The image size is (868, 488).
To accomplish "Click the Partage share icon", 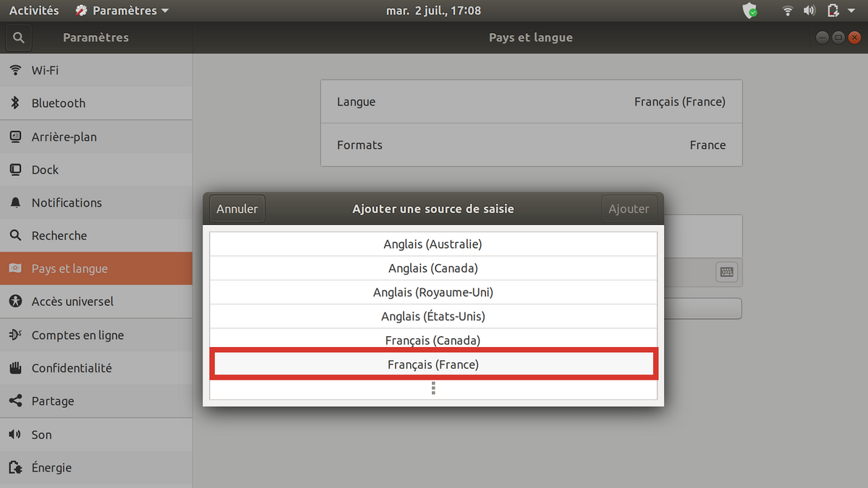I will [15, 401].
